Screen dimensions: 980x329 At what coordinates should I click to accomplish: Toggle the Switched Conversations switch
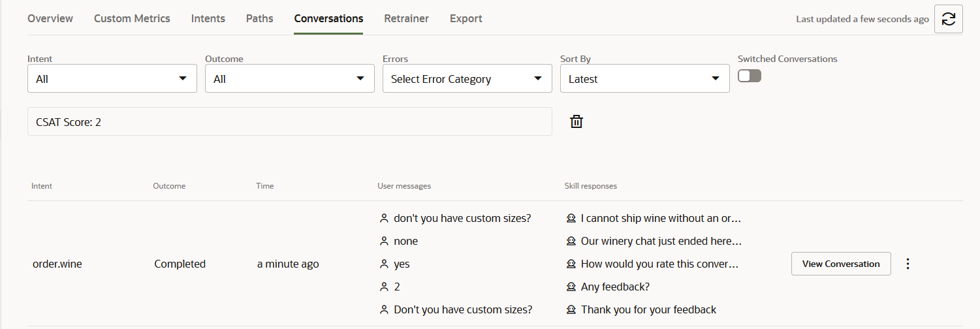tap(750, 76)
